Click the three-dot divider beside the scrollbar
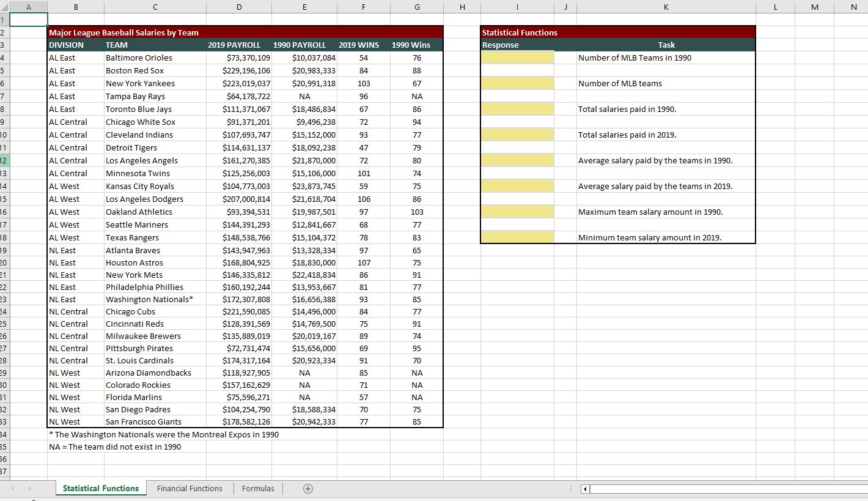This screenshot has height=501, width=868. point(571,489)
